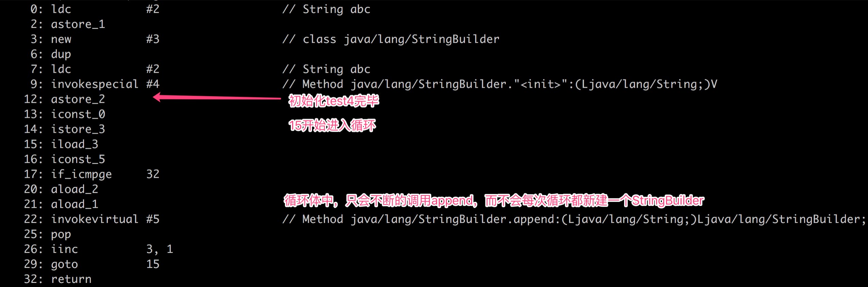Click the 'iinc 3, 1' instruction
This screenshot has height=287, width=868.
(x=112, y=249)
